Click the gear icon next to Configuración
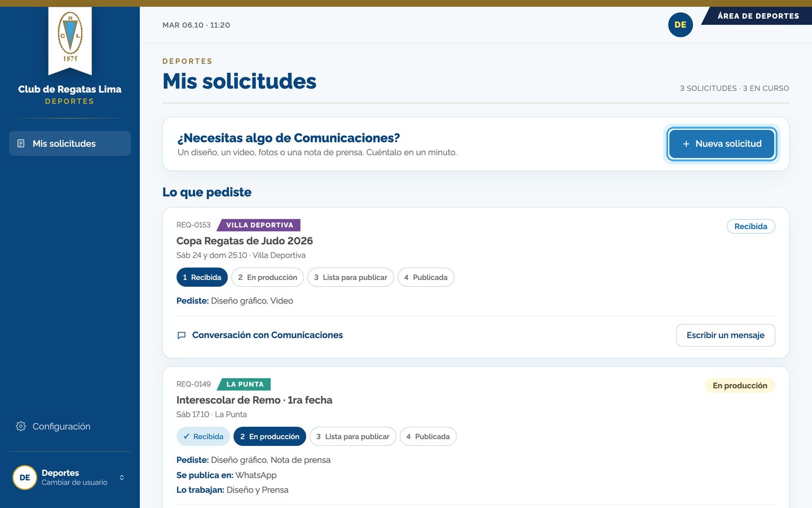Screen dimensions: 812x508 pyautogui.click(x=21, y=426)
